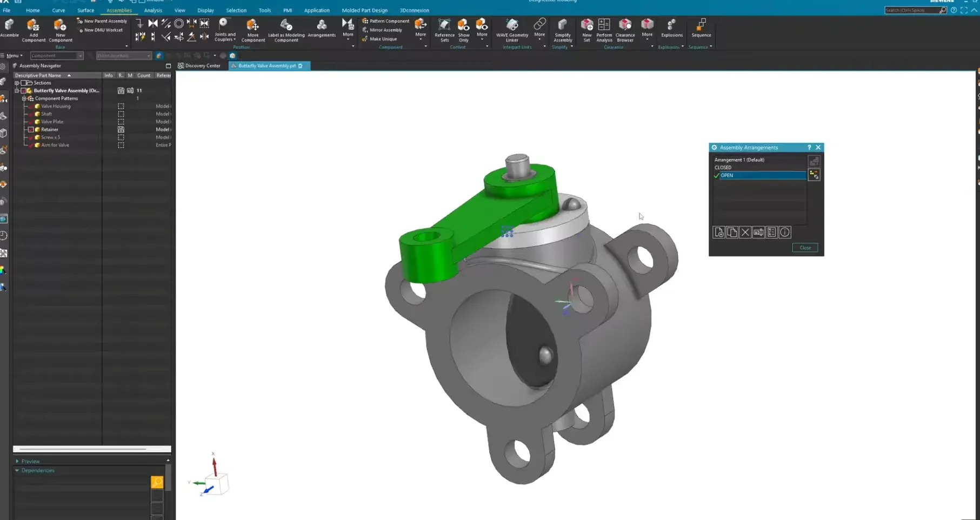Image resolution: width=980 pixels, height=520 pixels.
Task: Toggle the Valve Housing checkmark
Action: 31,106
